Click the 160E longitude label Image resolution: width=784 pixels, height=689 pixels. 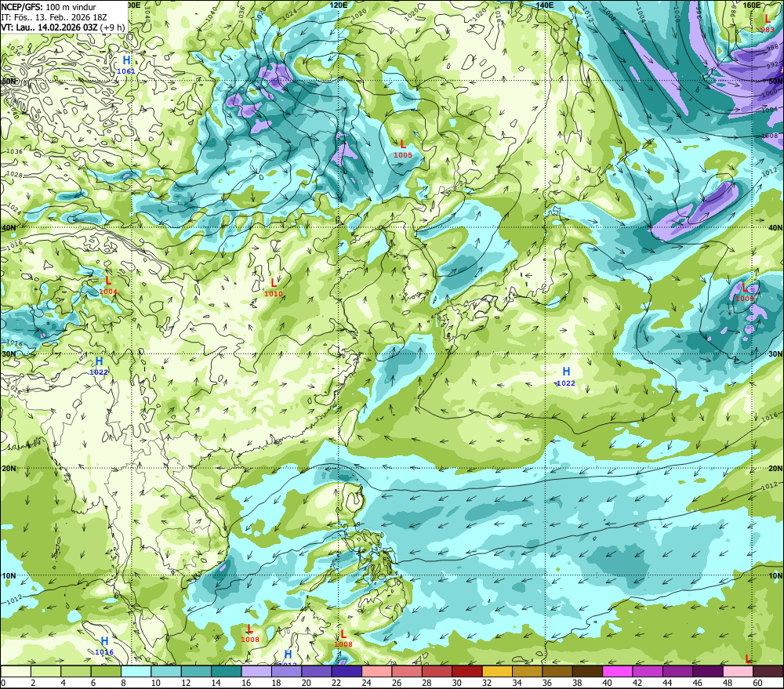pyautogui.click(x=752, y=5)
